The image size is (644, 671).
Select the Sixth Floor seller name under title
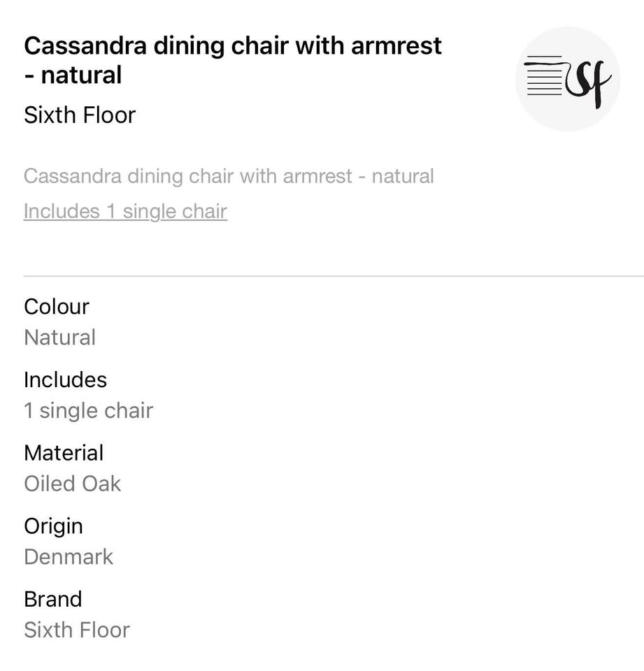click(80, 115)
